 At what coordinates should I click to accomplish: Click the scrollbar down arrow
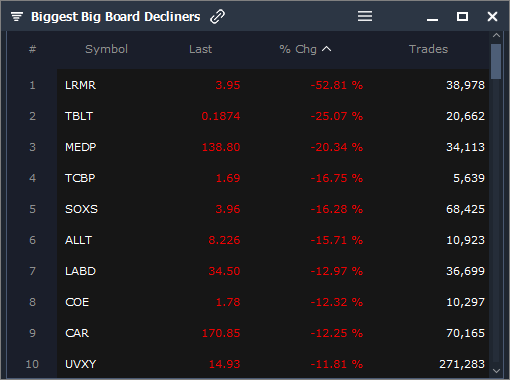[496, 371]
